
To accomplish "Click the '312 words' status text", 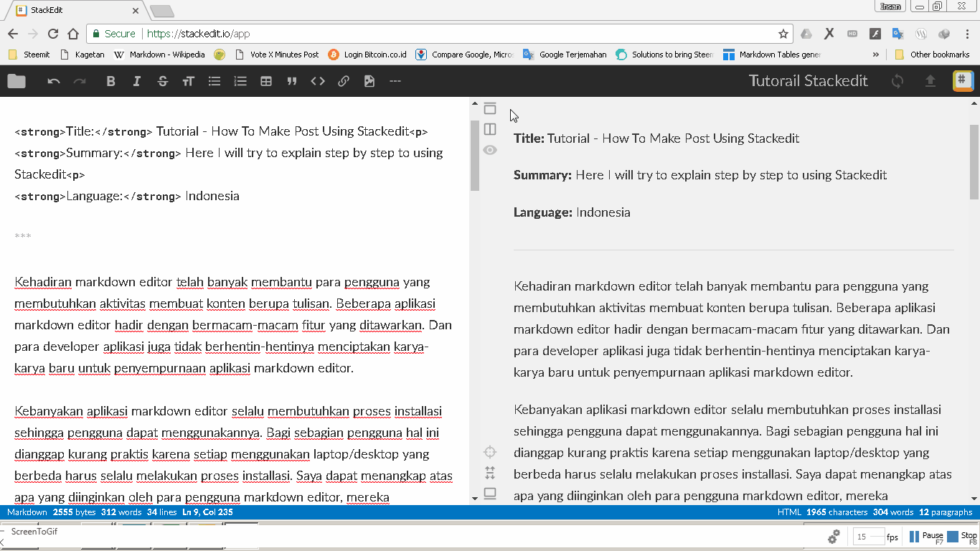I will coord(121,512).
